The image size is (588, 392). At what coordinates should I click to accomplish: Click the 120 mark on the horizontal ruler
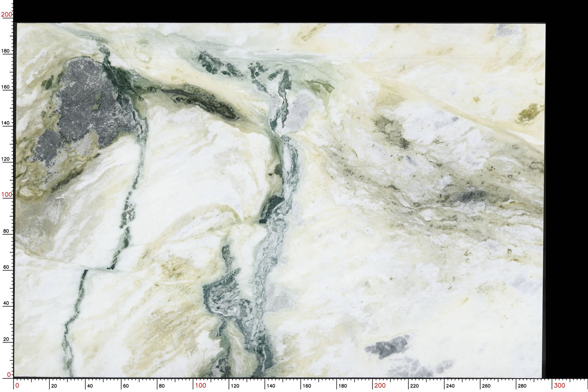pyautogui.click(x=235, y=386)
